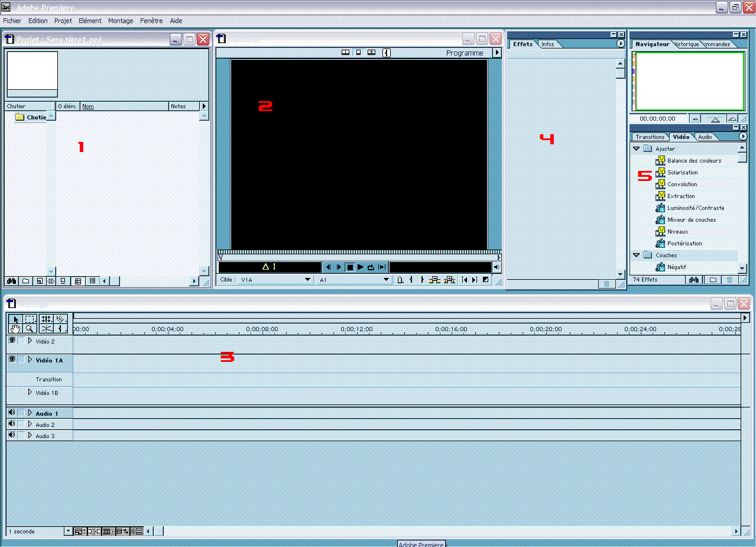Open the Infos tab
The height and width of the screenshot is (547, 756).
(548, 44)
